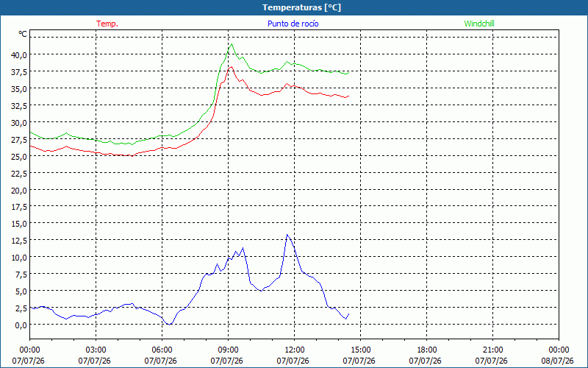This screenshot has height=368, width=588.
Task: Click the 06:00 time axis label
Action: click(x=162, y=350)
